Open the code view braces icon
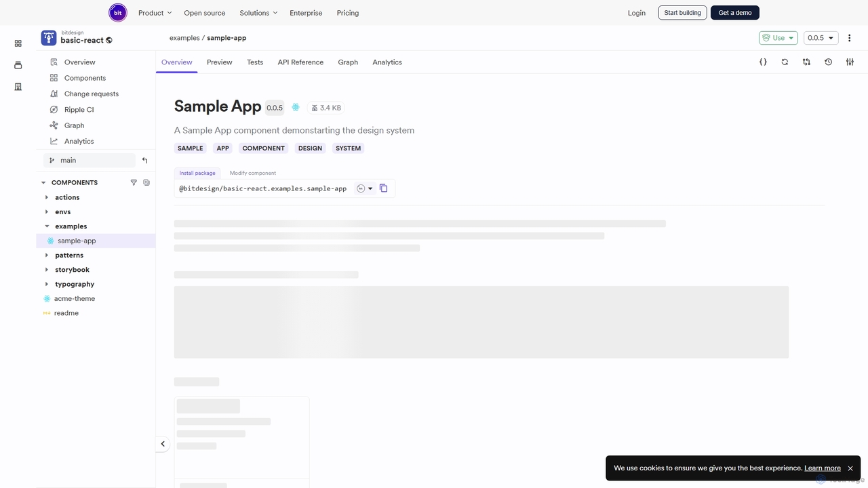 [763, 62]
